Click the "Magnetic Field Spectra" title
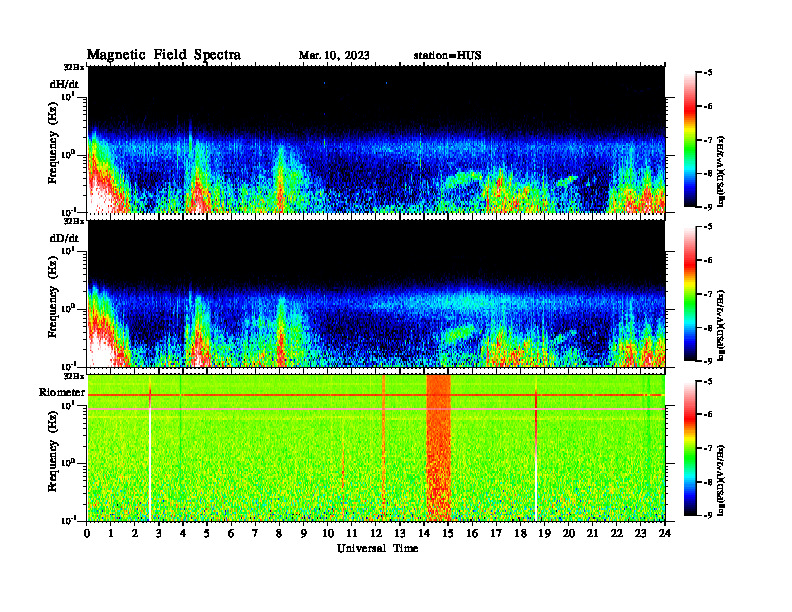 point(164,55)
